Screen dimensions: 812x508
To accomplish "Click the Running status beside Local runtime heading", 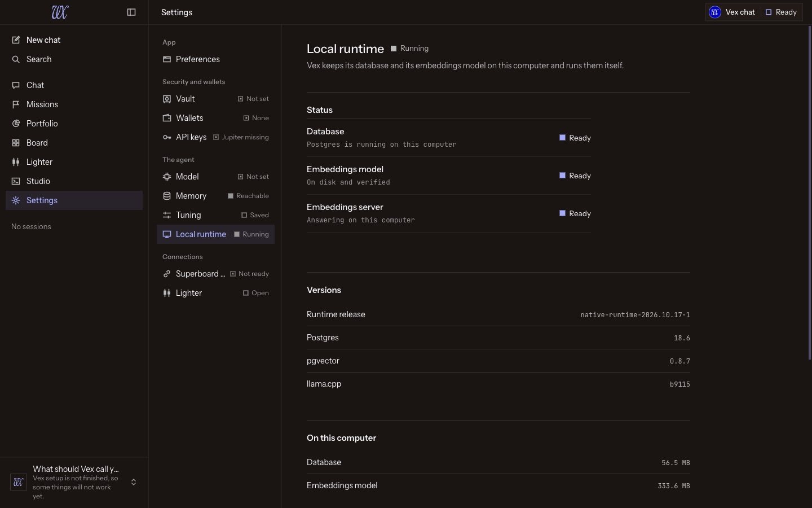I will 409,49.
